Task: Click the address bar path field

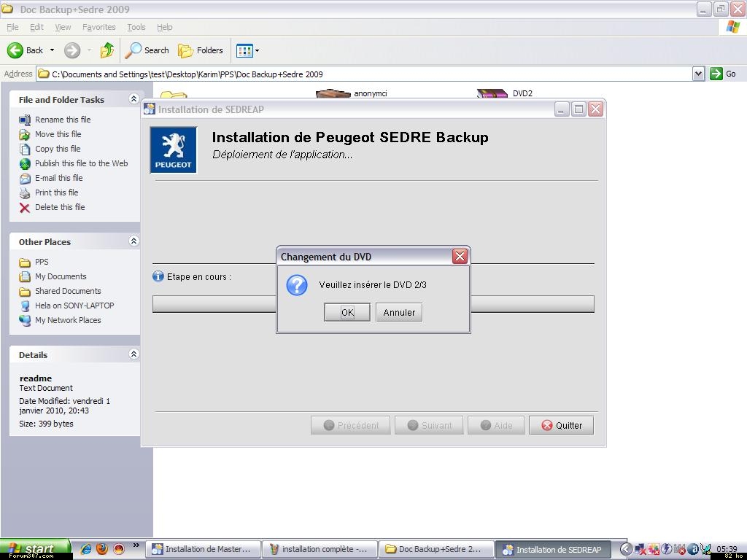Action: (x=365, y=74)
